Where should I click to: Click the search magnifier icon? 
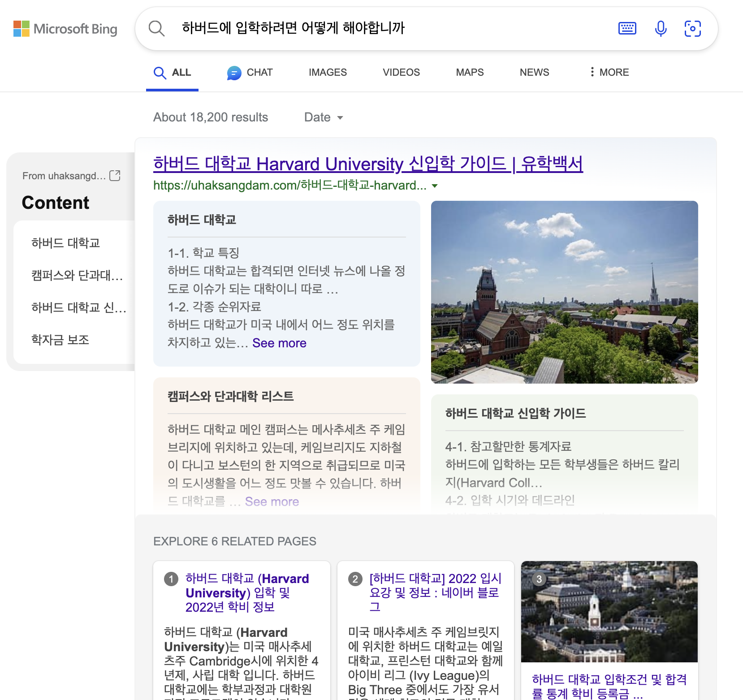pyautogui.click(x=156, y=29)
